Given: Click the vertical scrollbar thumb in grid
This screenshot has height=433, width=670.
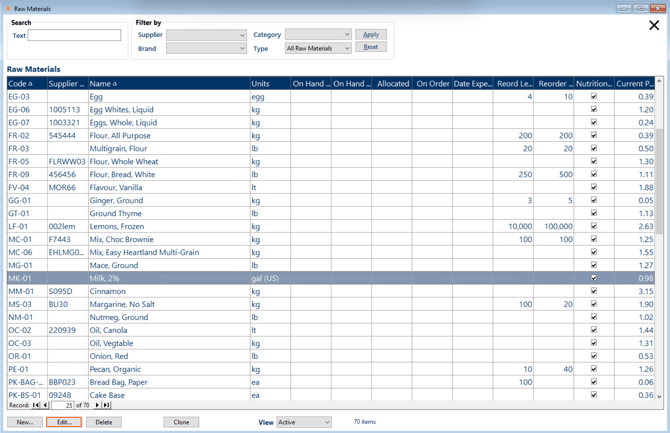Looking at the screenshot, I should pyautogui.click(x=659, y=181).
